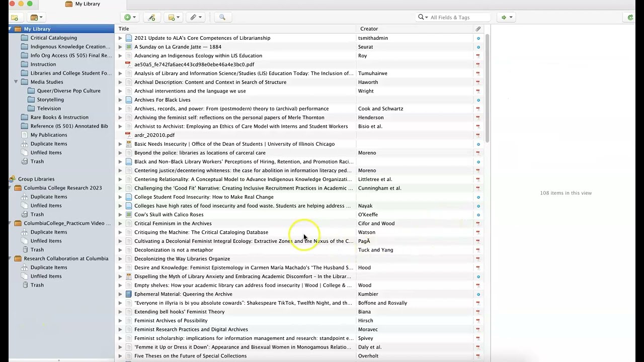Click the magic wand Add by Identifier icon
This screenshot has width=644, height=362.
151,18
